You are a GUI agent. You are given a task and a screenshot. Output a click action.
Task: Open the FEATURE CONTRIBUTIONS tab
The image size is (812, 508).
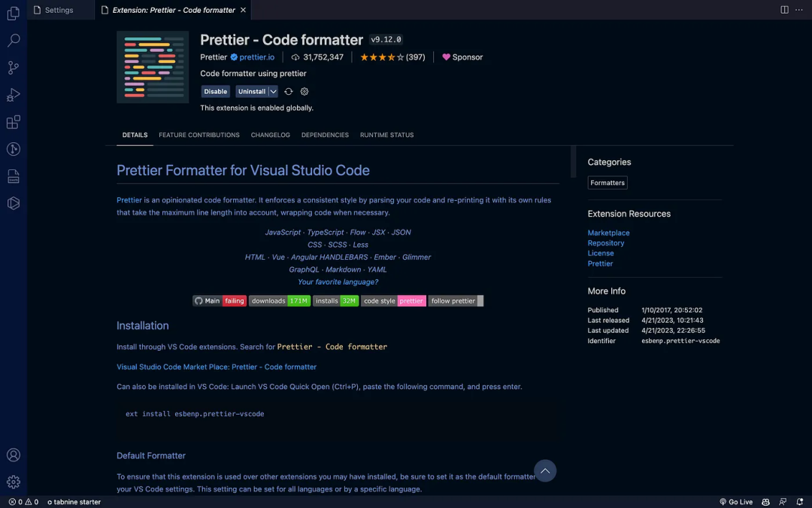[x=199, y=135]
